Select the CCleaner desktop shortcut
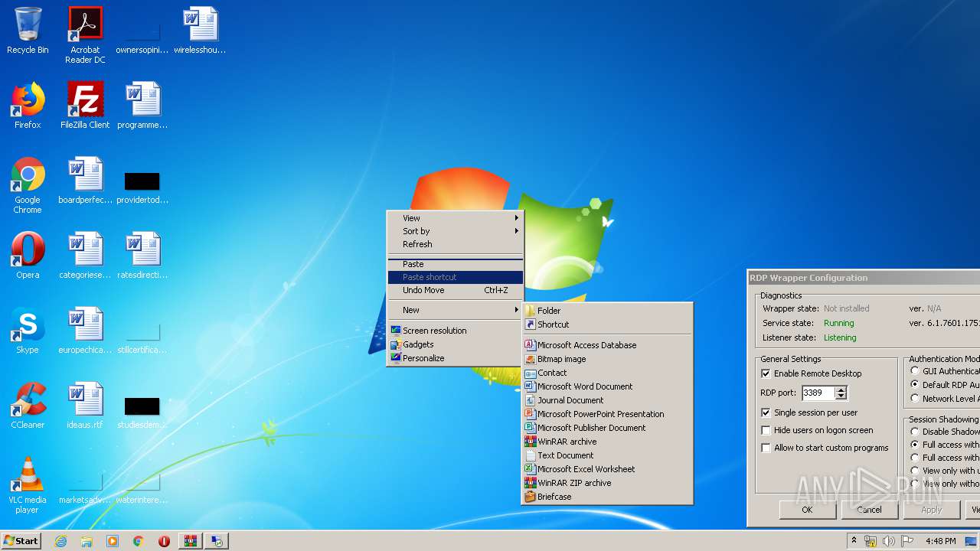 point(28,406)
